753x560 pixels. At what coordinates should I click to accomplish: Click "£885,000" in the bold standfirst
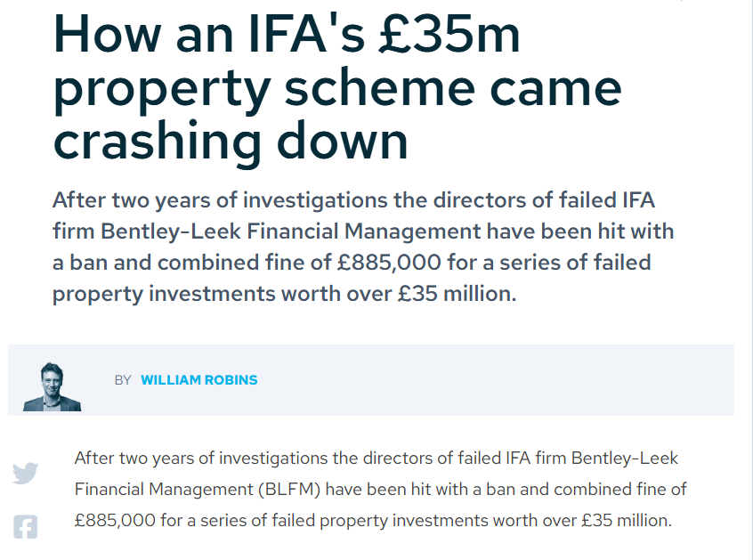(x=389, y=263)
